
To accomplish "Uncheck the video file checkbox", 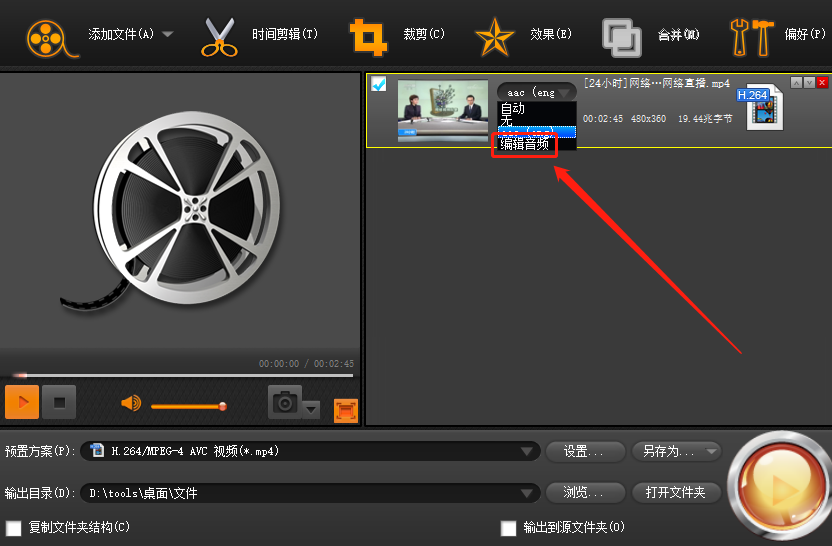I will (x=378, y=84).
